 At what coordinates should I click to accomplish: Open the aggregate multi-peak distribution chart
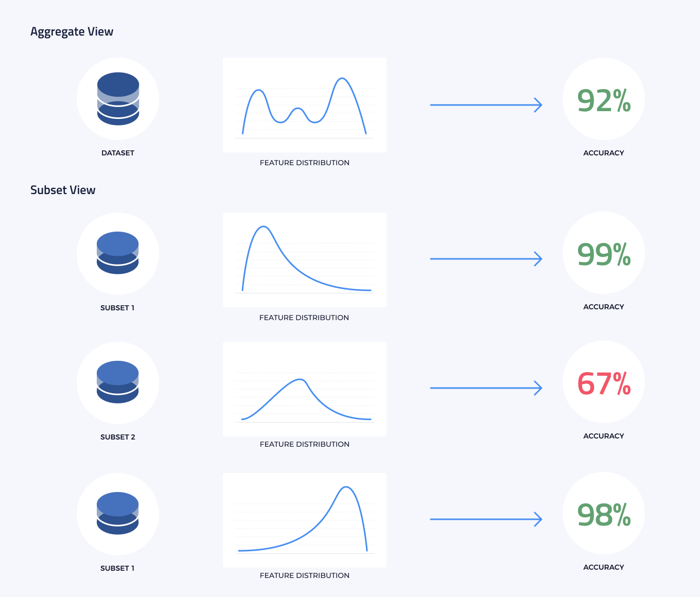[305, 105]
